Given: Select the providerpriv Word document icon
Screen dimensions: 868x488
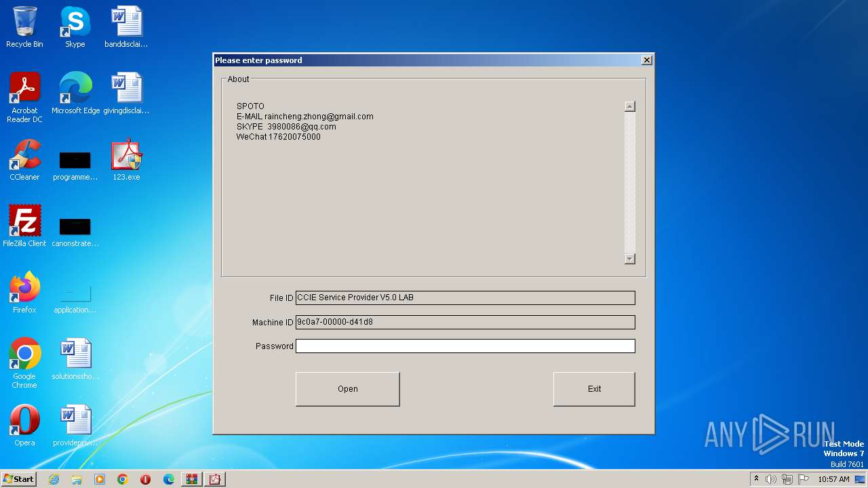Looking at the screenshot, I should 75,426.
